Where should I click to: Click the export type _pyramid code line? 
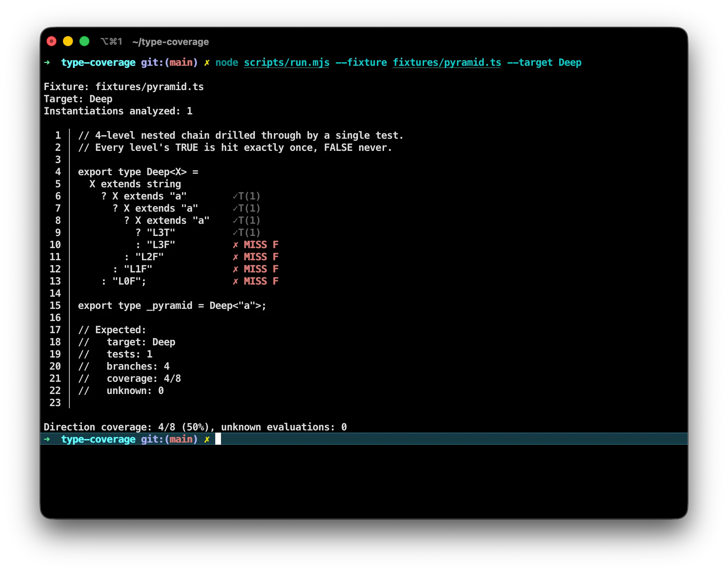click(172, 306)
